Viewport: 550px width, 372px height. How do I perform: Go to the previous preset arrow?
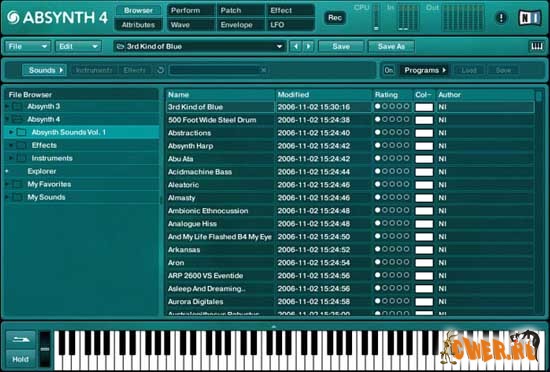[296, 46]
